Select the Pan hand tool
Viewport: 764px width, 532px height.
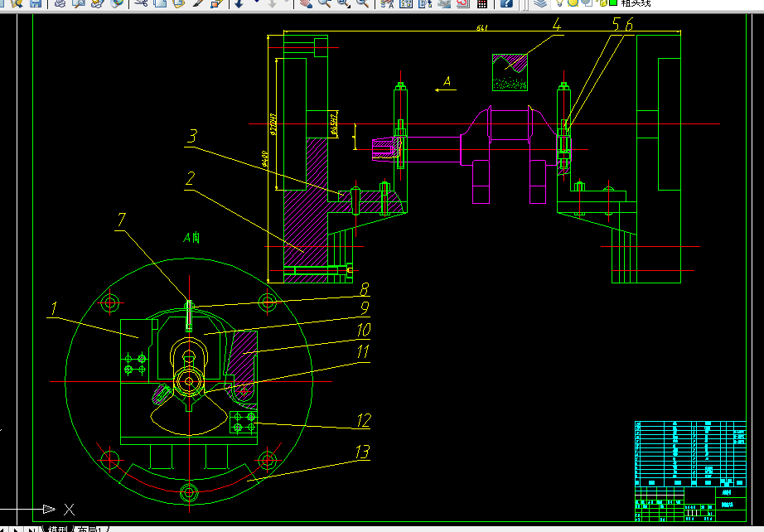click(x=306, y=3)
